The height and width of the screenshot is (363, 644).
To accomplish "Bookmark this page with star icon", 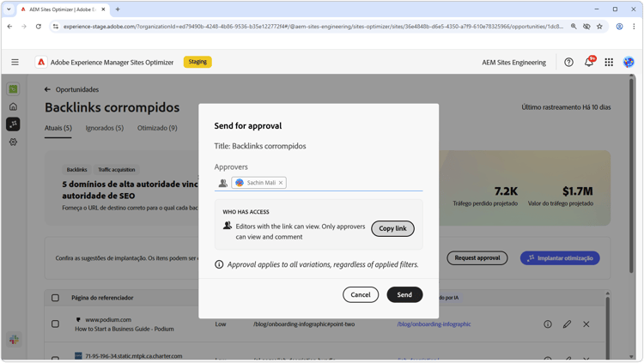I will [599, 27].
